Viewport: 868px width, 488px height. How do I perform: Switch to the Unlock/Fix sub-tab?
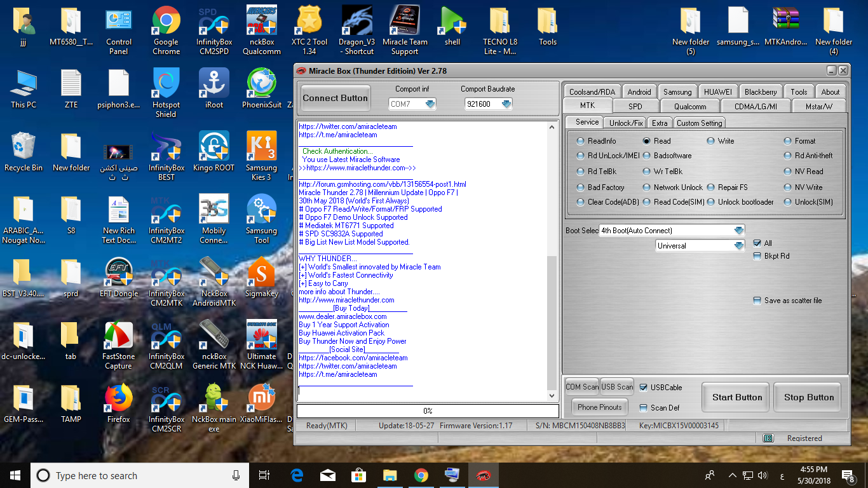click(627, 123)
